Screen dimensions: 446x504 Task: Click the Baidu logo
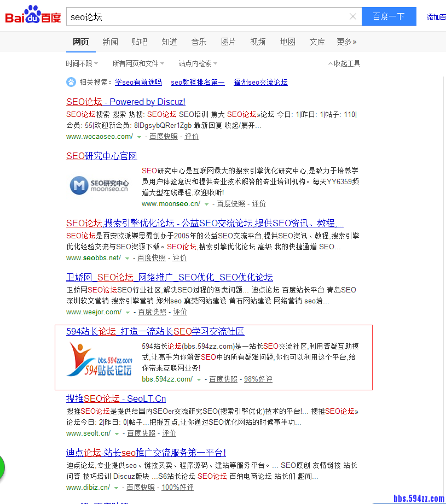coord(33,16)
